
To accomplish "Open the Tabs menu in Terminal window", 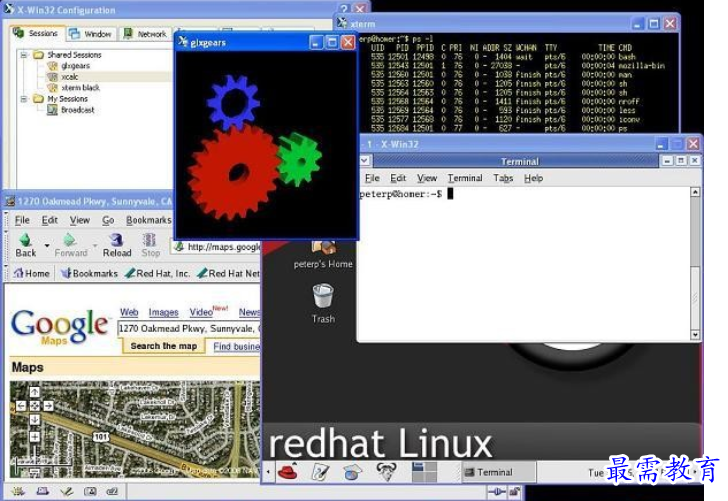I will point(503,178).
